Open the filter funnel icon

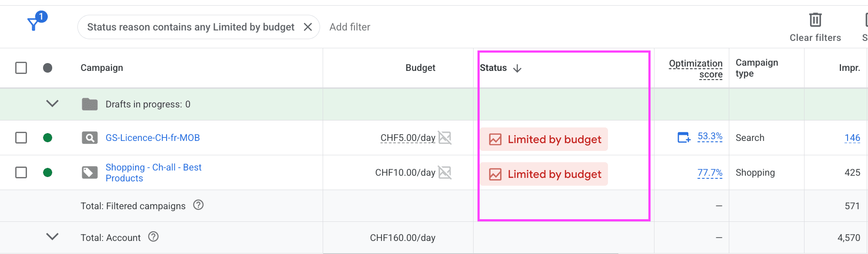34,24
